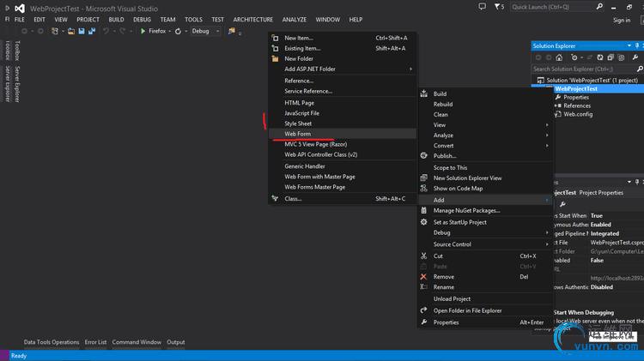This screenshot has width=644, height=361.
Task: Select References node in Solution Explorer
Action: point(577,105)
